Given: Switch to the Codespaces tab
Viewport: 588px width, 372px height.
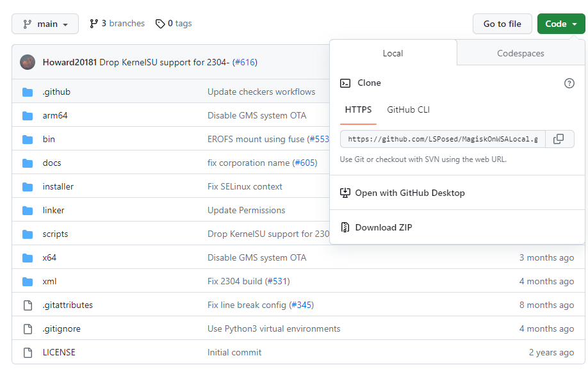Looking at the screenshot, I should pos(521,53).
